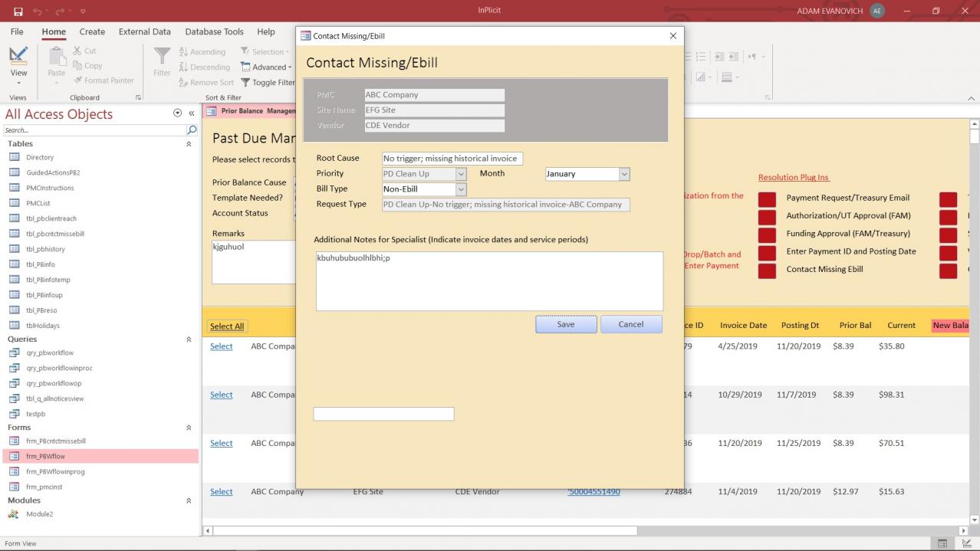980x551 pixels.
Task: Open the frm_PBcntctmissebill form object
Action: pos(55,441)
